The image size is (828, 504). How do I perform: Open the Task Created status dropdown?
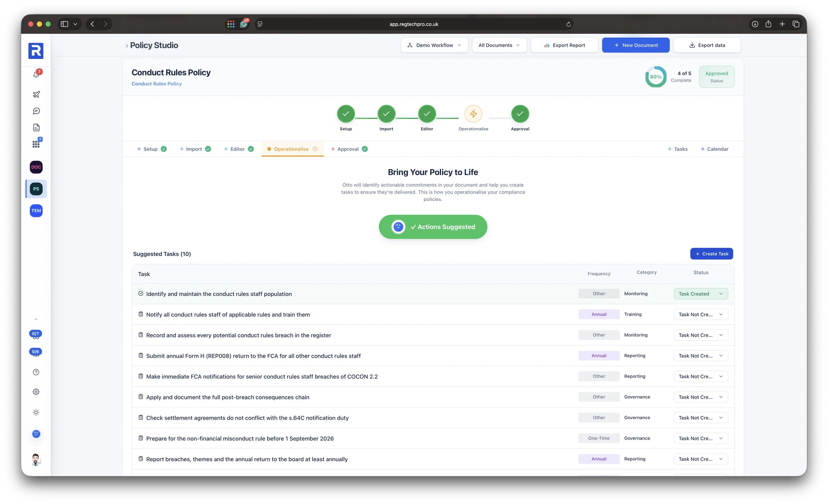tap(701, 294)
